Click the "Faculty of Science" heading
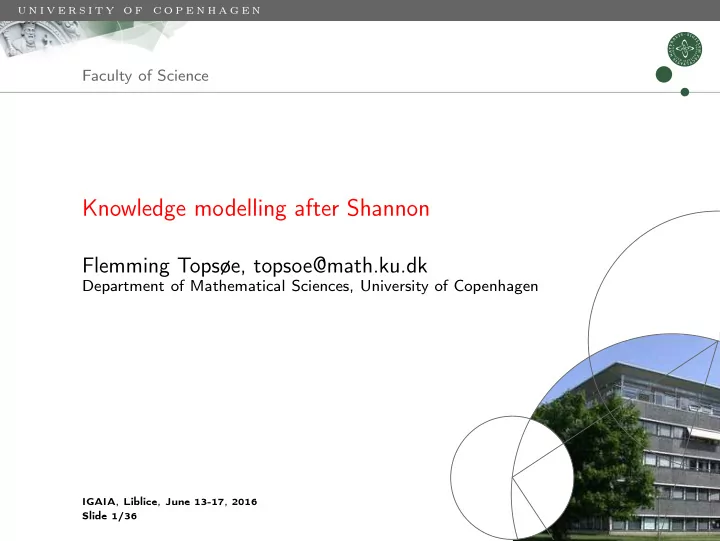This screenshot has width=720, height=541. pyautogui.click(x=145, y=76)
